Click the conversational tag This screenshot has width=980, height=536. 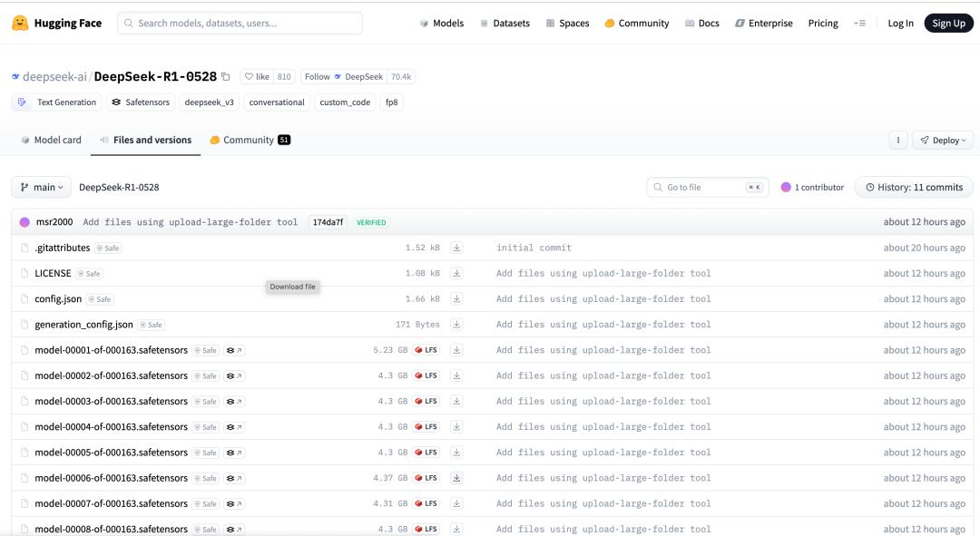click(x=277, y=102)
